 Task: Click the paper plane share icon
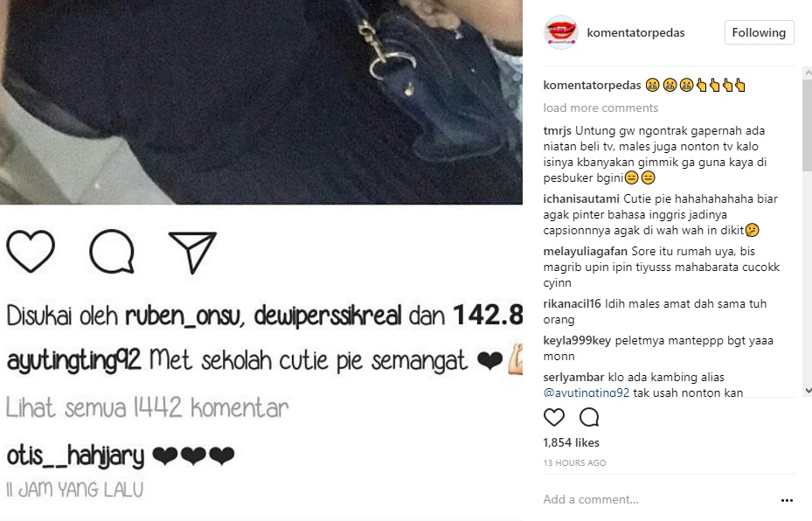pos(192,253)
